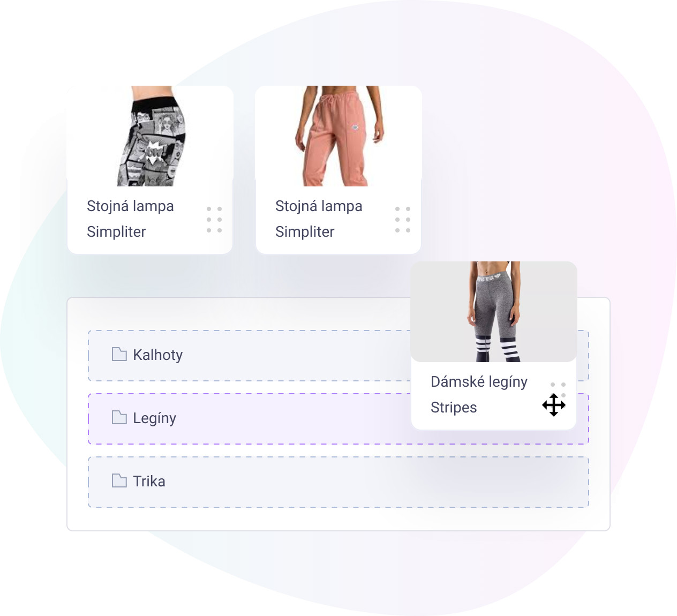The image size is (677, 616).
Task: Click the Legíny folder icon
Action: tap(119, 417)
